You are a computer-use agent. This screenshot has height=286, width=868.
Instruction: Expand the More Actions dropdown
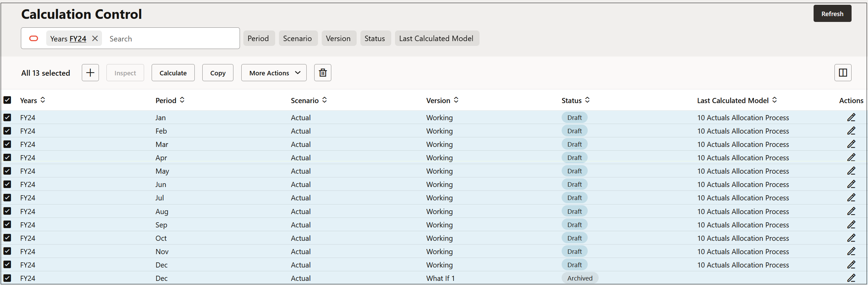pyautogui.click(x=274, y=73)
